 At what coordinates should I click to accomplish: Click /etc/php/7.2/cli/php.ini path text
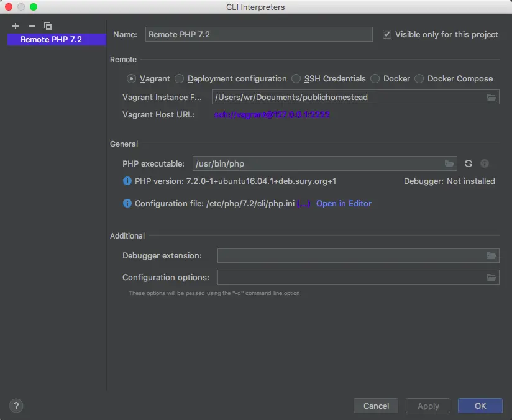250,203
